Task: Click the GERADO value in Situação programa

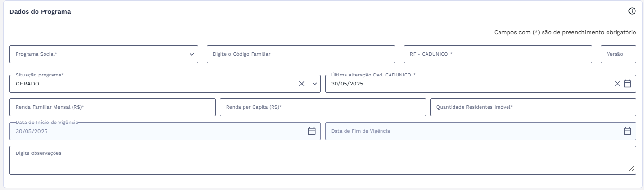Action: click(x=27, y=84)
